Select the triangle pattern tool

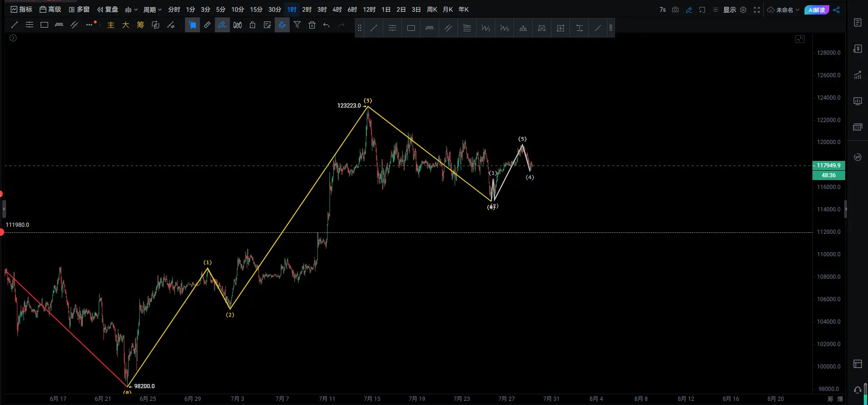[x=542, y=28]
